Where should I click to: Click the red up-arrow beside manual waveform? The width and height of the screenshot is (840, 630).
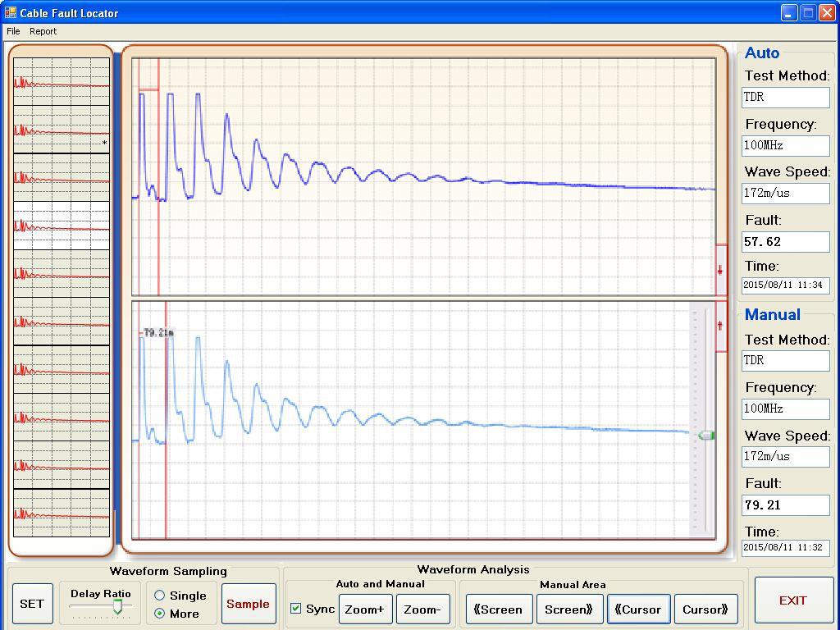pyautogui.click(x=720, y=326)
